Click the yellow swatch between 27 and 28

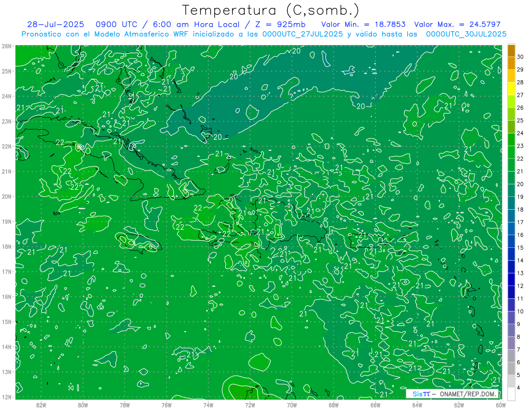511,89
